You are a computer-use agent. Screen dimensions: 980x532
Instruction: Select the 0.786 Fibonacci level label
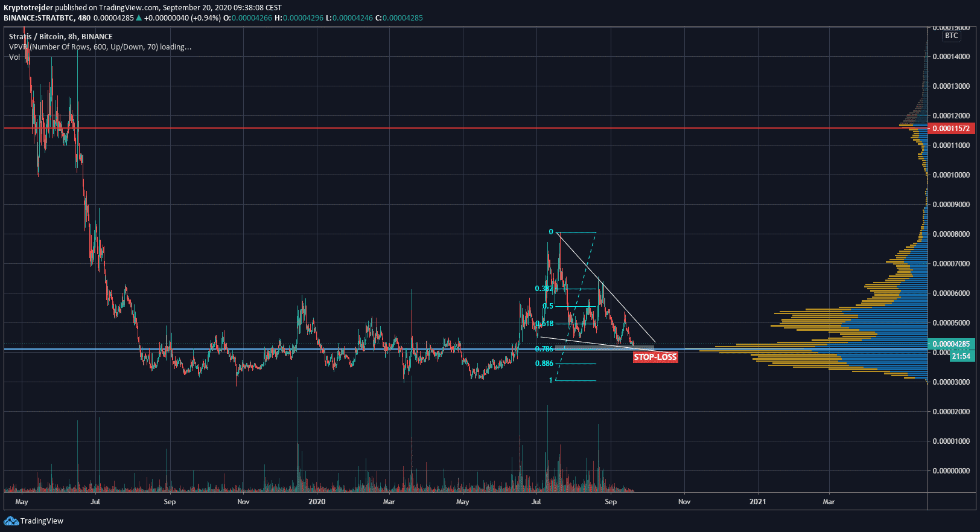click(x=544, y=349)
